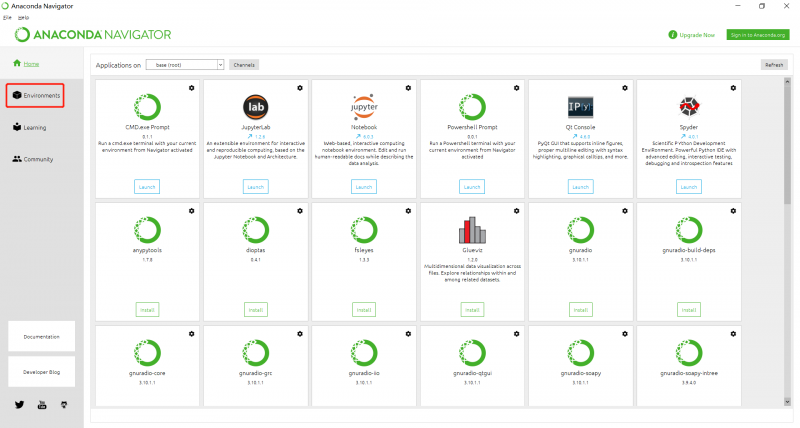The image size is (800, 428).
Task: Open gear settings menu on Spyder tile
Action: [x=733, y=89]
